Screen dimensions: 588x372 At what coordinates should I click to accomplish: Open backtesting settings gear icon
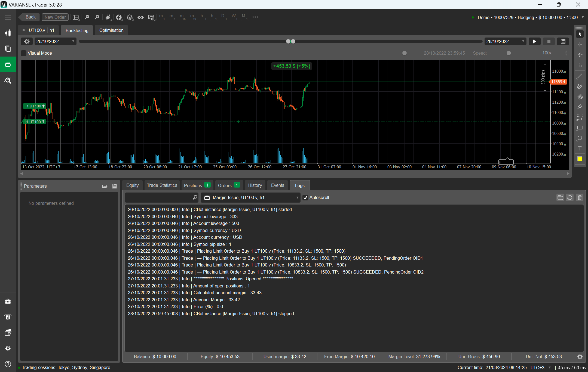click(x=27, y=41)
